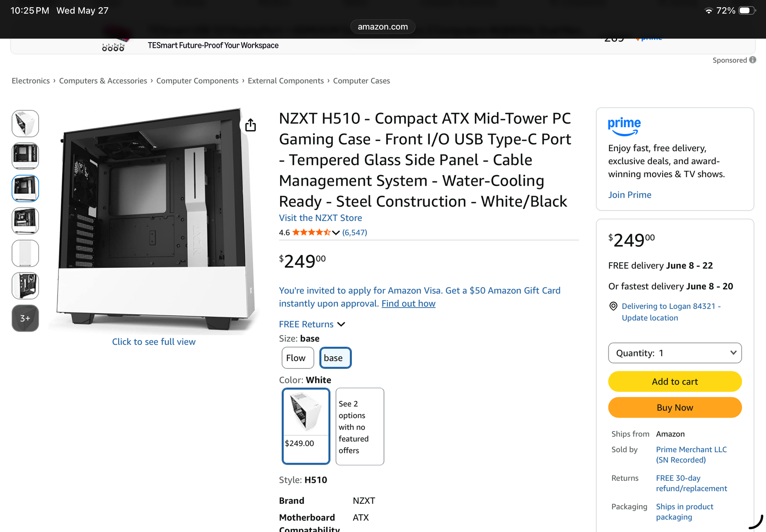Tap the location pin icon near Logan

pyautogui.click(x=613, y=306)
